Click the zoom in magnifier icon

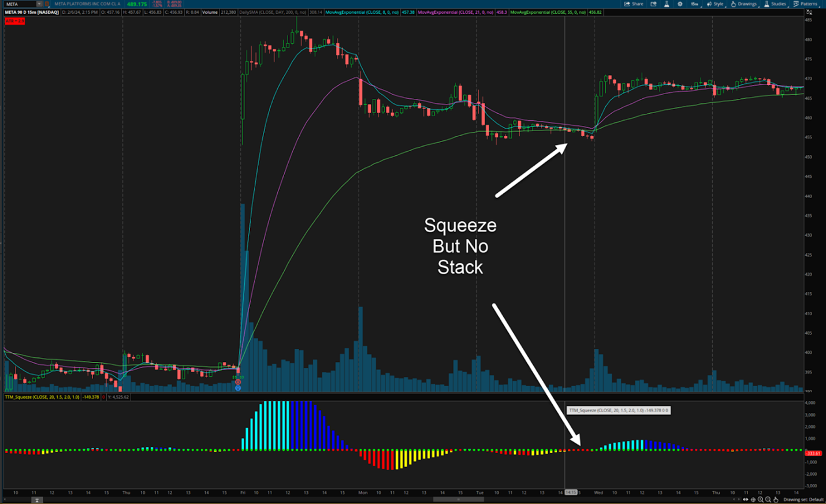click(x=760, y=499)
